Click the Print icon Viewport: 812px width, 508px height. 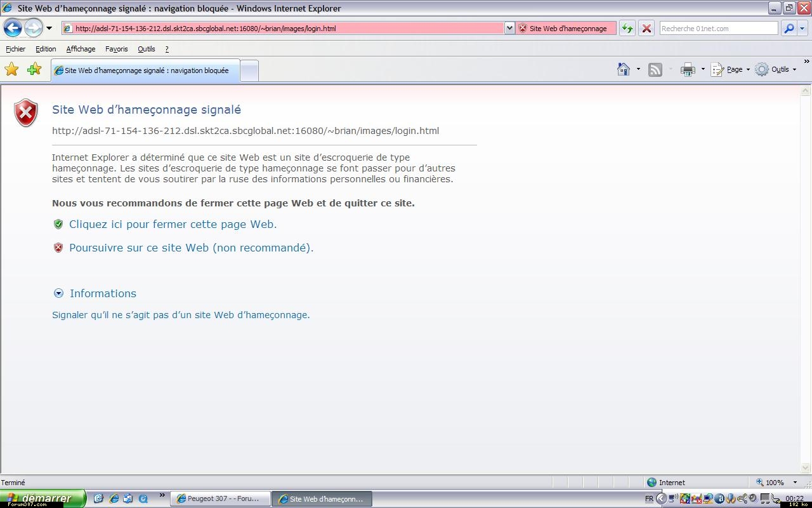688,70
